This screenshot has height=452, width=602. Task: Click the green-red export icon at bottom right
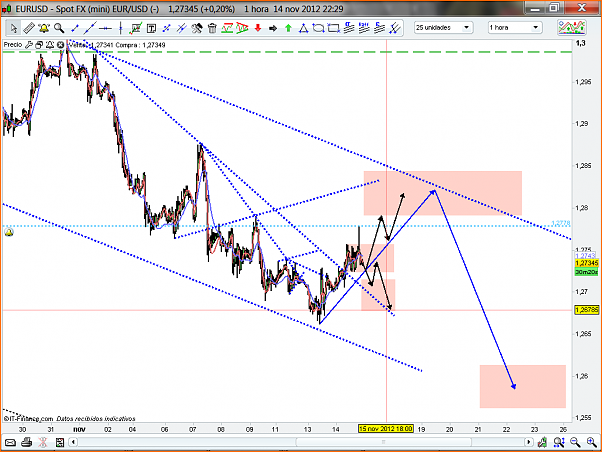(x=542, y=442)
